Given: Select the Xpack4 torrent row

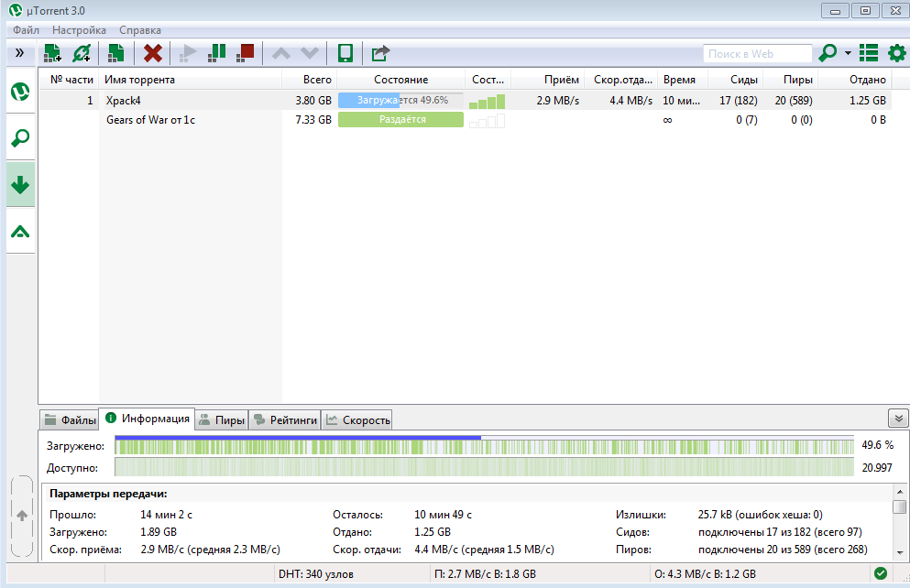Looking at the screenshot, I should pos(466,101).
